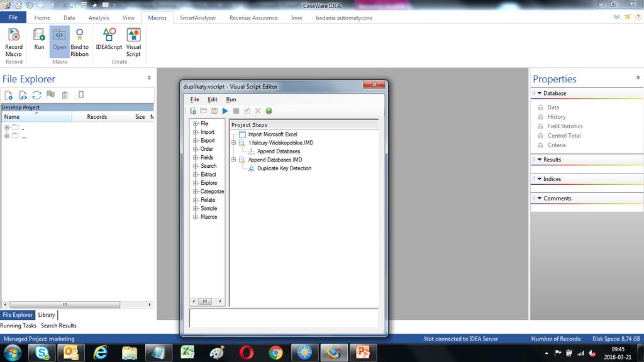
Task: Open the Run menu in Visual Script Editor
Action: click(231, 99)
